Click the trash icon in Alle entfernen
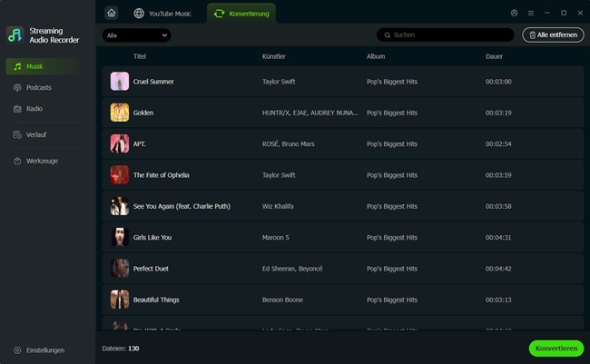Image resolution: width=590 pixels, height=364 pixels. (533, 35)
